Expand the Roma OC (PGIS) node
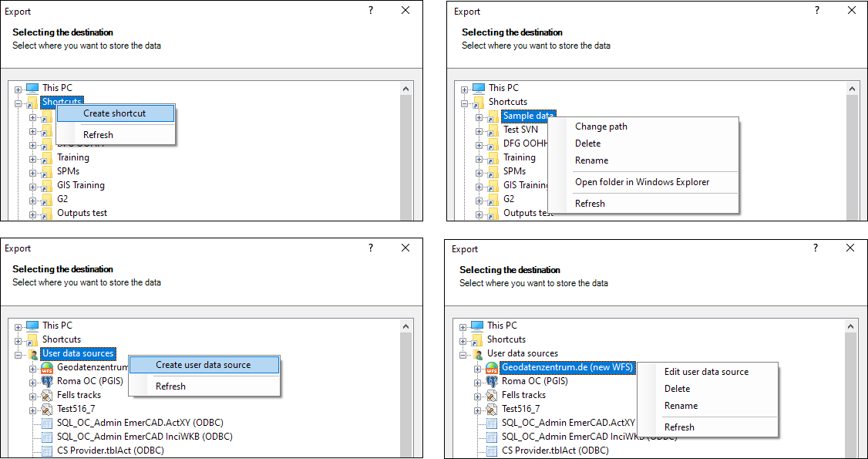868x459 pixels. tap(476, 381)
